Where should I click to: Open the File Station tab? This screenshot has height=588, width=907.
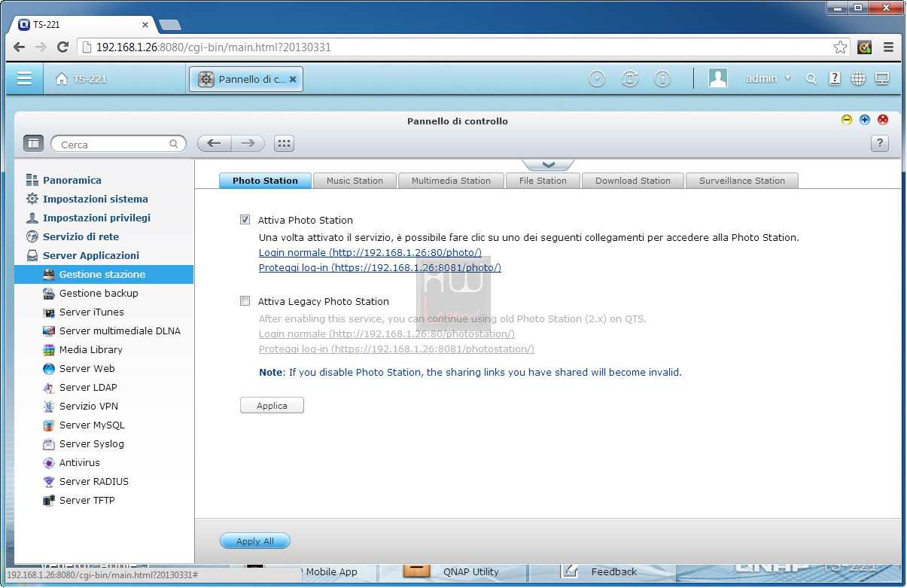point(543,181)
